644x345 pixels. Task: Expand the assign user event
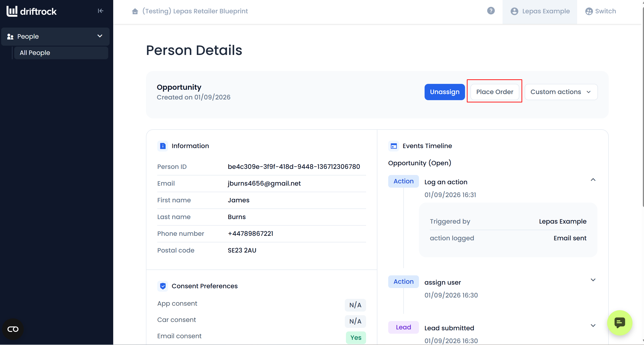point(593,280)
